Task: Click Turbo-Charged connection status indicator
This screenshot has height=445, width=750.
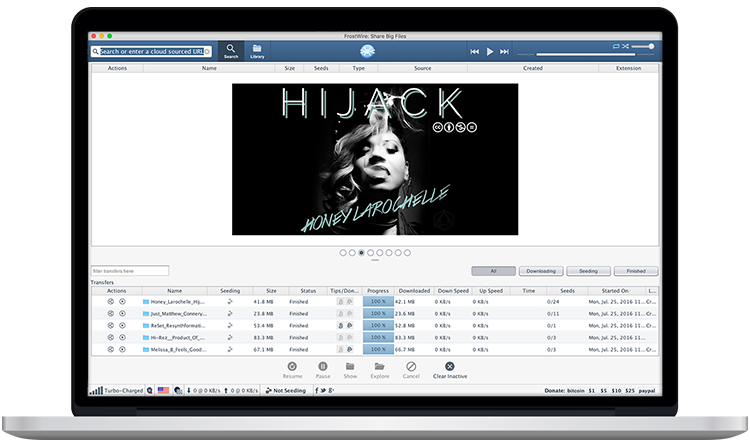Action: (x=116, y=390)
